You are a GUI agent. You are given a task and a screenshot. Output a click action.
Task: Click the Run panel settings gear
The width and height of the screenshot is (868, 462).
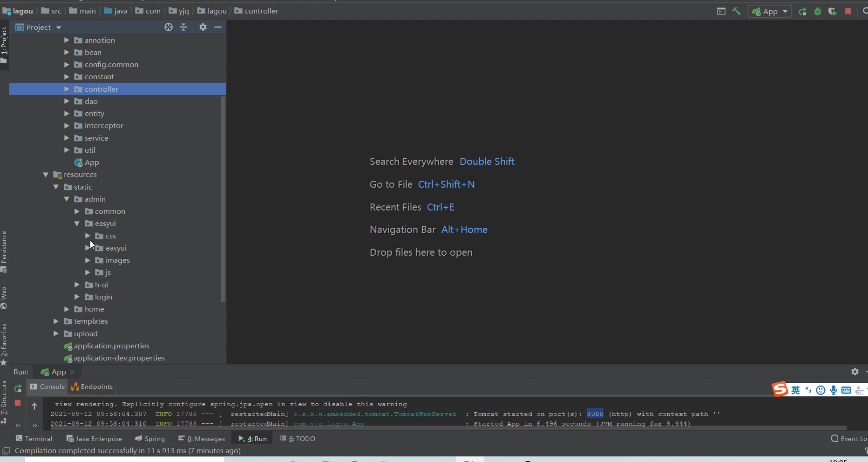coord(854,372)
